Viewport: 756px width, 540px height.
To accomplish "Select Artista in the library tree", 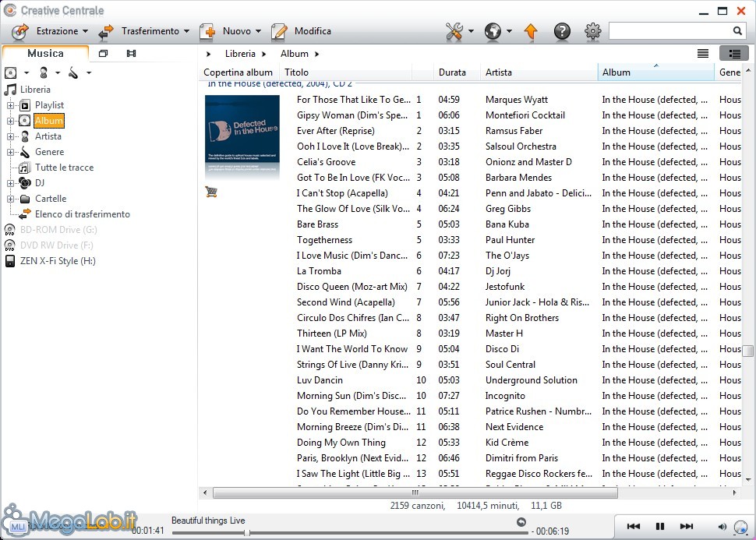I will tap(48, 136).
